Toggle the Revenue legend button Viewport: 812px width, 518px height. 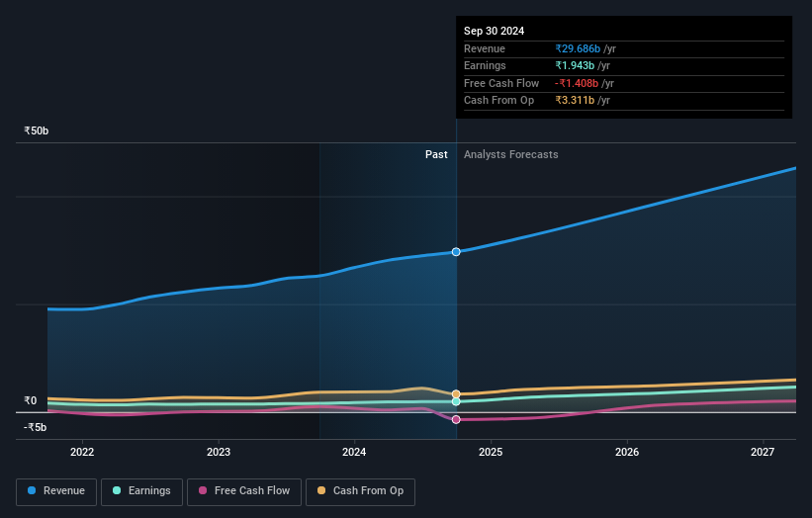[56, 491]
